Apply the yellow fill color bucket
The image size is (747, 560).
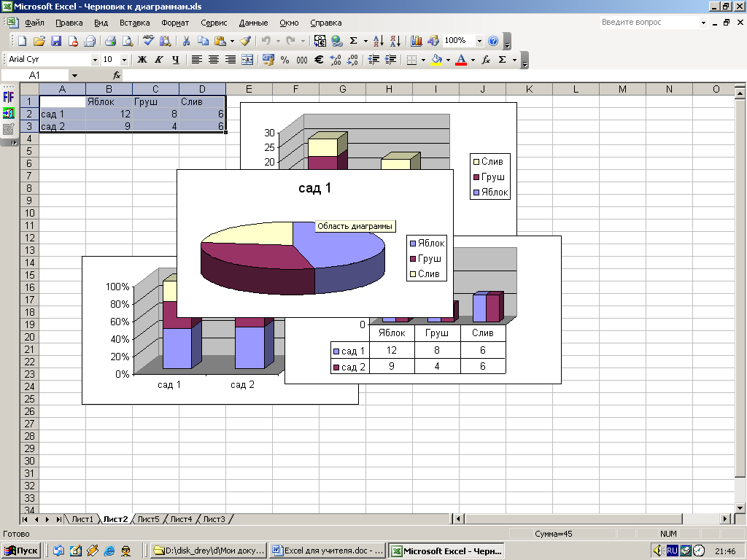pyautogui.click(x=436, y=60)
